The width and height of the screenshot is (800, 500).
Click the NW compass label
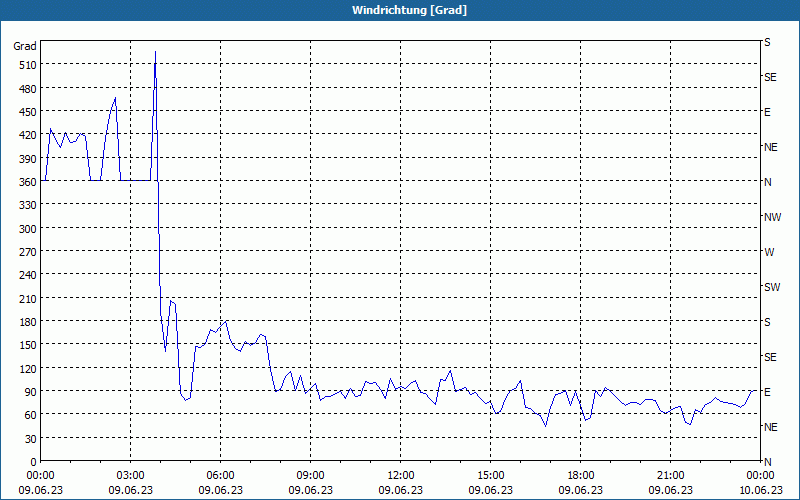click(x=772, y=217)
